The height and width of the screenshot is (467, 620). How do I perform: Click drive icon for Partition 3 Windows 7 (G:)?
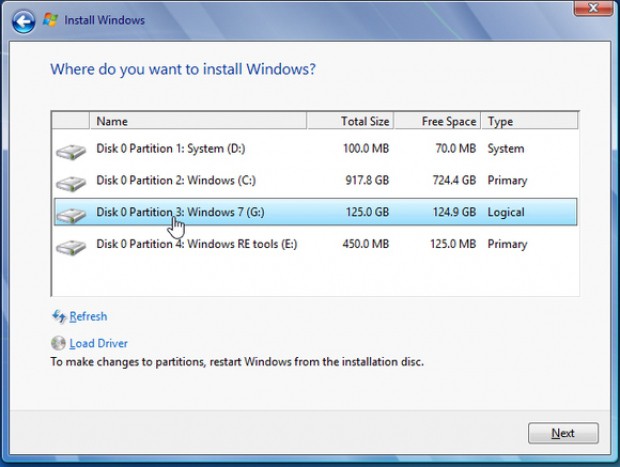pos(71,215)
